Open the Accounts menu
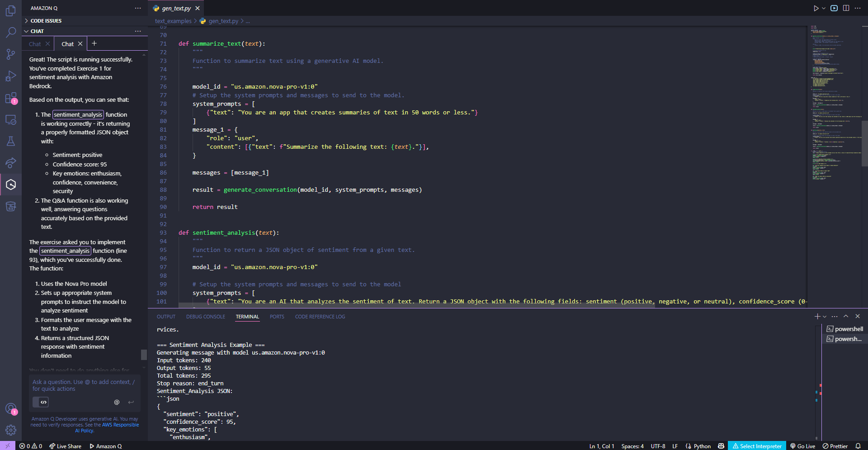 (x=11, y=409)
